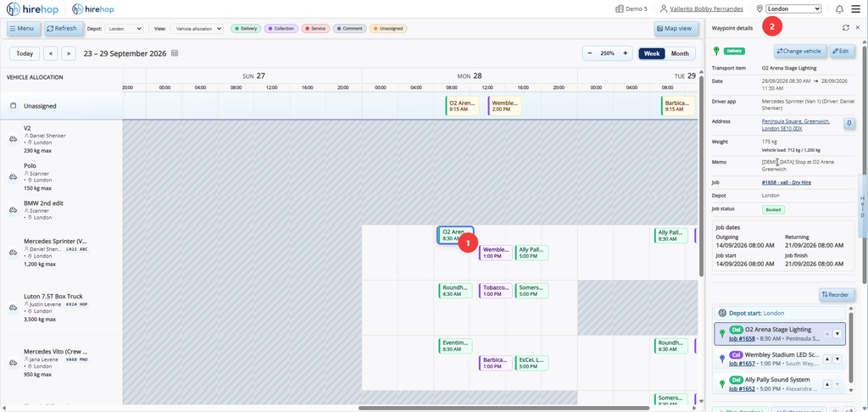868x412 pixels.
Task: Open the Depot dropdown
Action: click(124, 28)
